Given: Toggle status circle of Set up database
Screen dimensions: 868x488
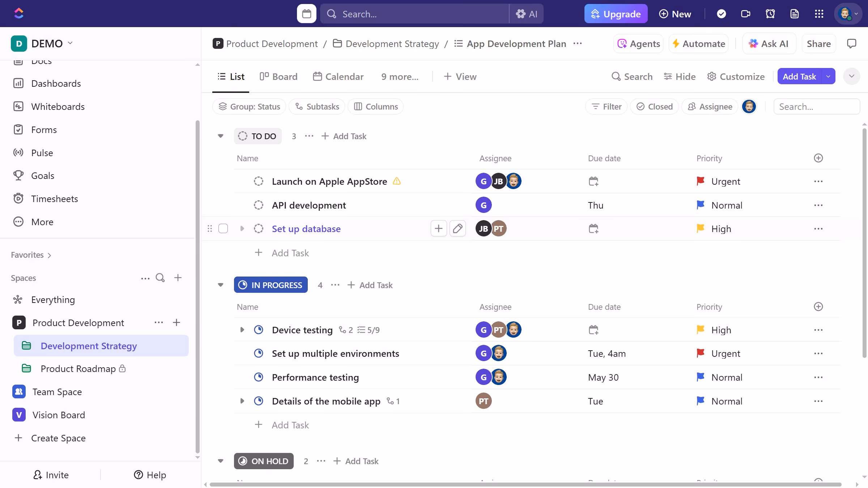Looking at the screenshot, I should point(259,228).
